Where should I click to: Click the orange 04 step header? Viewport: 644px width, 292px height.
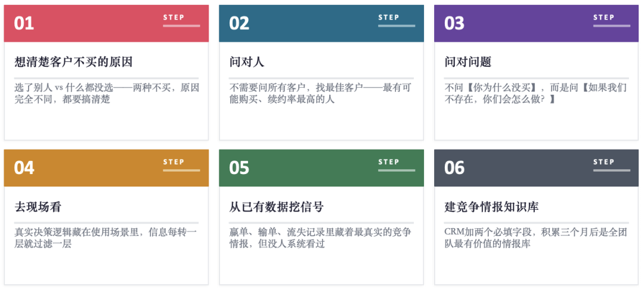pos(106,168)
